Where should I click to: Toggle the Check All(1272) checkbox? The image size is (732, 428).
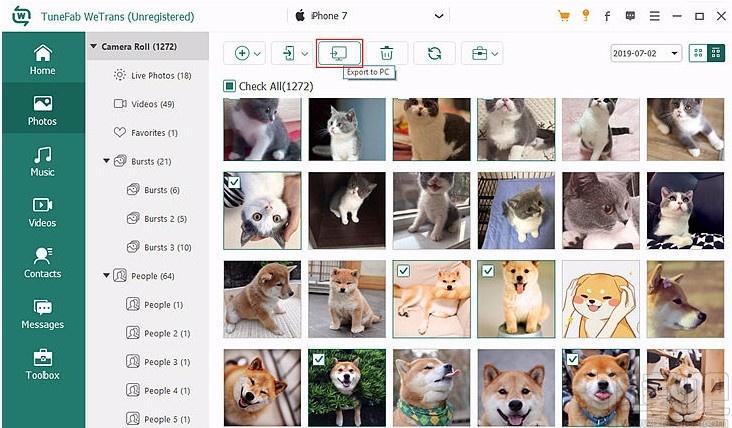(229, 86)
